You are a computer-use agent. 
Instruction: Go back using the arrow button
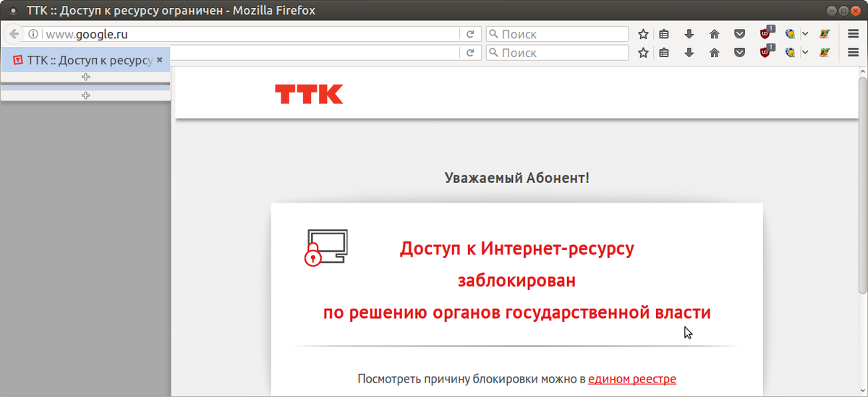pos(14,34)
